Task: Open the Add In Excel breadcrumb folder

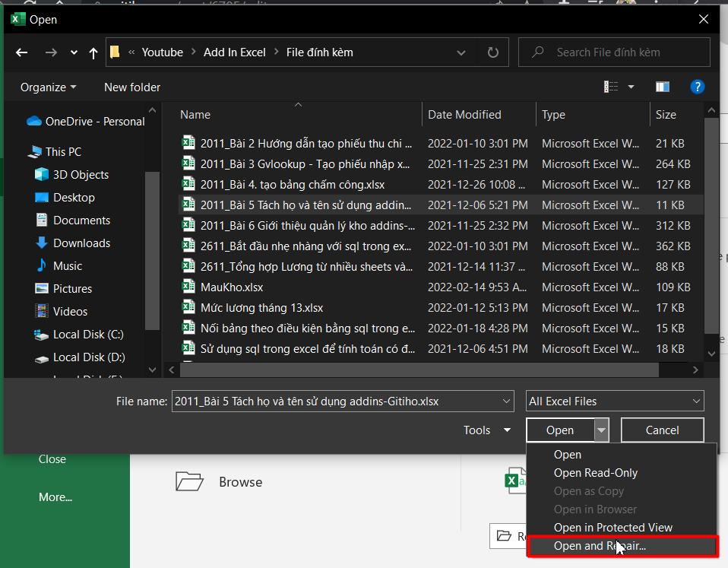Action: point(235,52)
